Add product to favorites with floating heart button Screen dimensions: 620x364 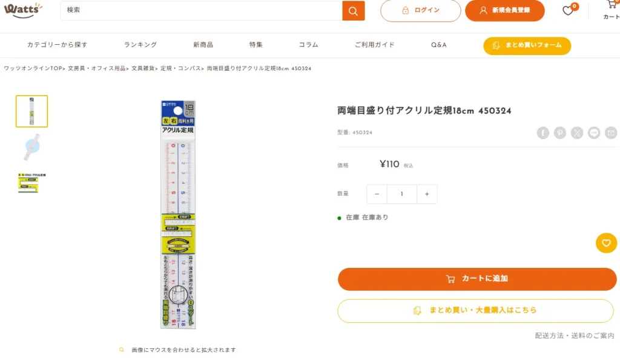tap(606, 242)
